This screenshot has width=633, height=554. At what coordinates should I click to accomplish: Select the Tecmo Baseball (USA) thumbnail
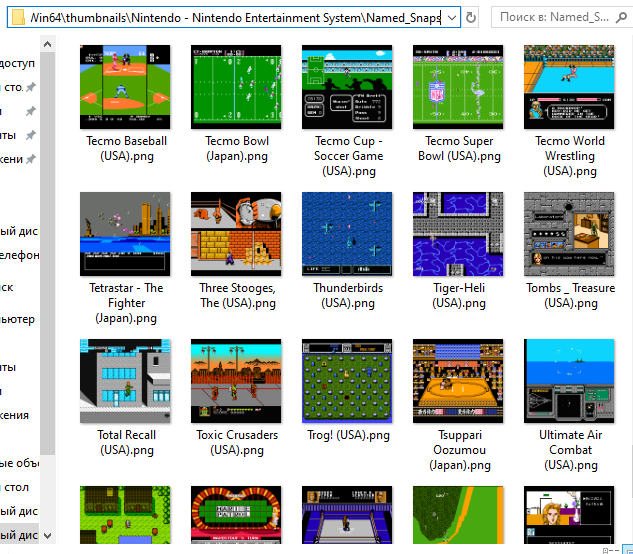point(125,87)
